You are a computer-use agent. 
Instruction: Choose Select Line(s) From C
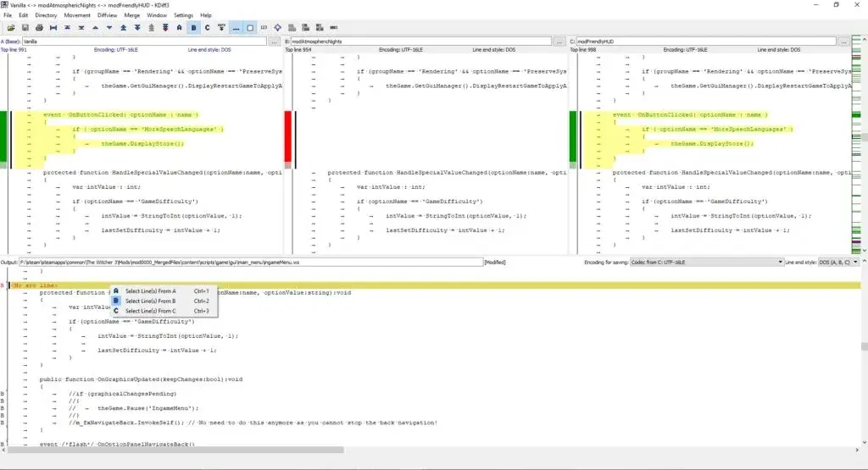(x=164, y=311)
